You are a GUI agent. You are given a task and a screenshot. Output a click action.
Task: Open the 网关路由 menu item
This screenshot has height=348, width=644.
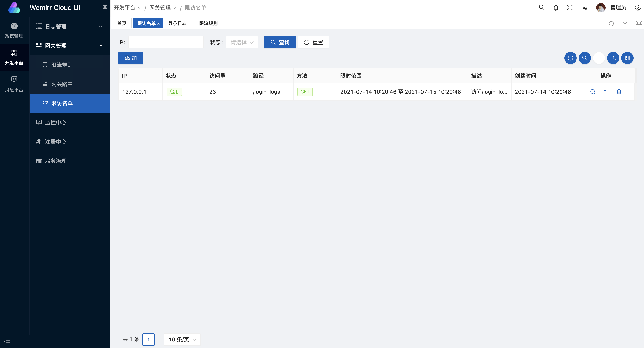click(x=62, y=84)
